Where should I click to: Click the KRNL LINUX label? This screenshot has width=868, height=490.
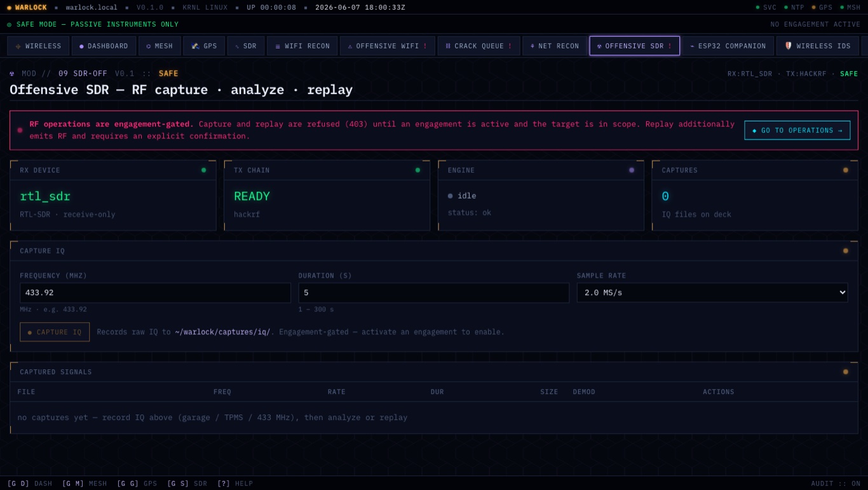(205, 8)
